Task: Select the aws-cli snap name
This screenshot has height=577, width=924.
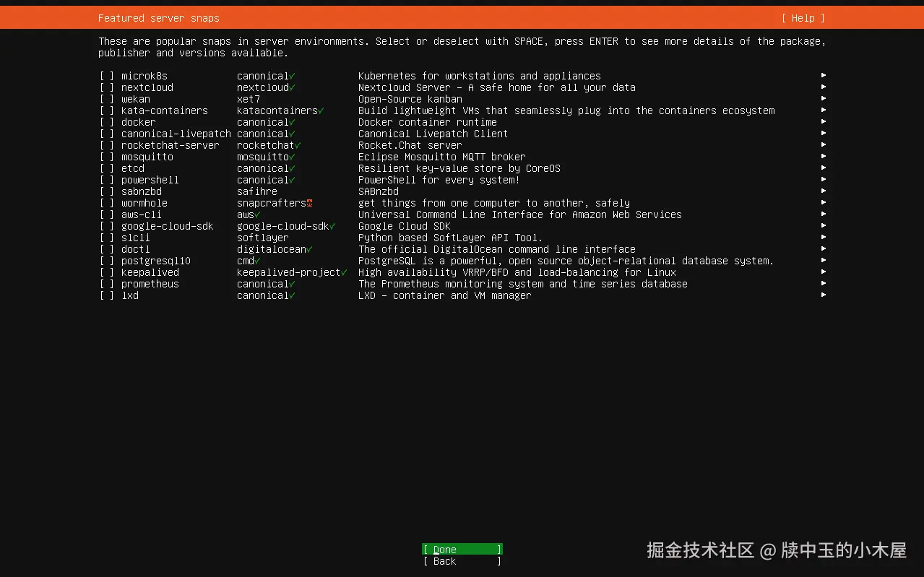Action: coord(142,214)
